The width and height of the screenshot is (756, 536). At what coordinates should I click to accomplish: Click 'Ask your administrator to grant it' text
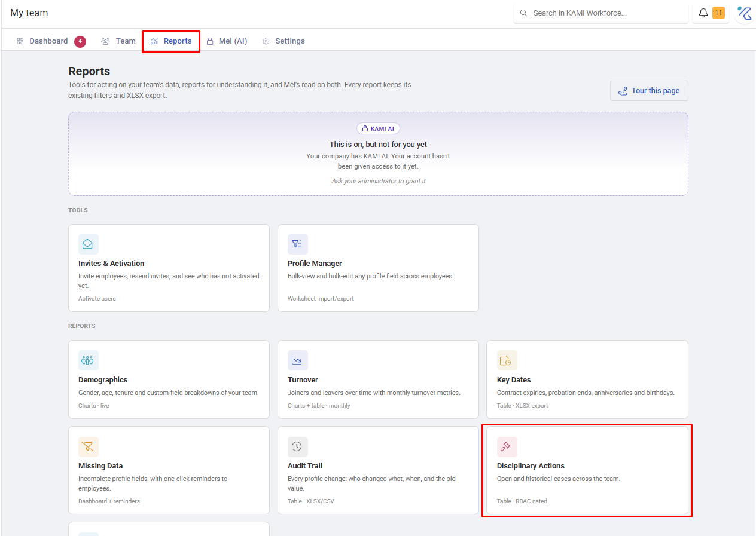379,181
